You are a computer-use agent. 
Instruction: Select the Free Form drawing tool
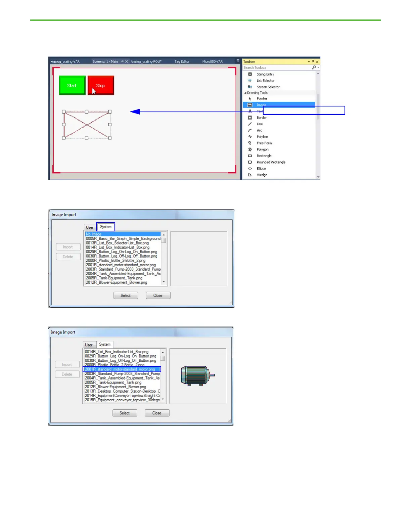click(279, 143)
